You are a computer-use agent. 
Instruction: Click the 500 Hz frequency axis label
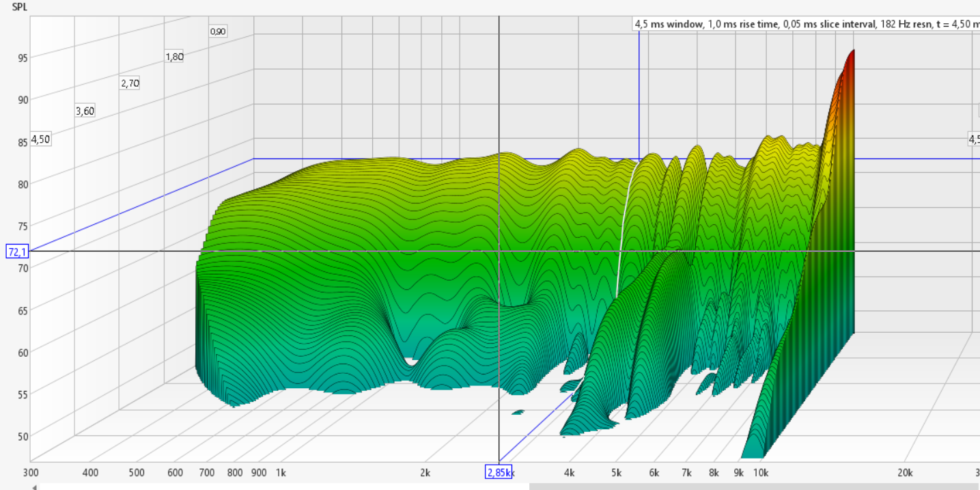(x=137, y=473)
